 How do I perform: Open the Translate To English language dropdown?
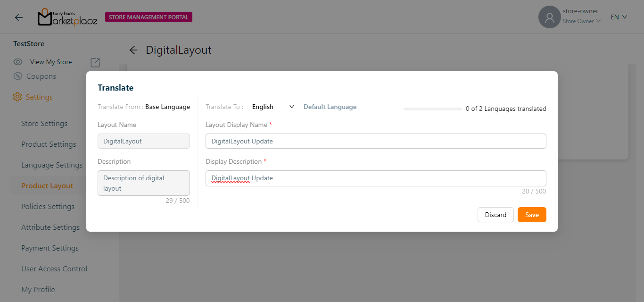click(273, 107)
